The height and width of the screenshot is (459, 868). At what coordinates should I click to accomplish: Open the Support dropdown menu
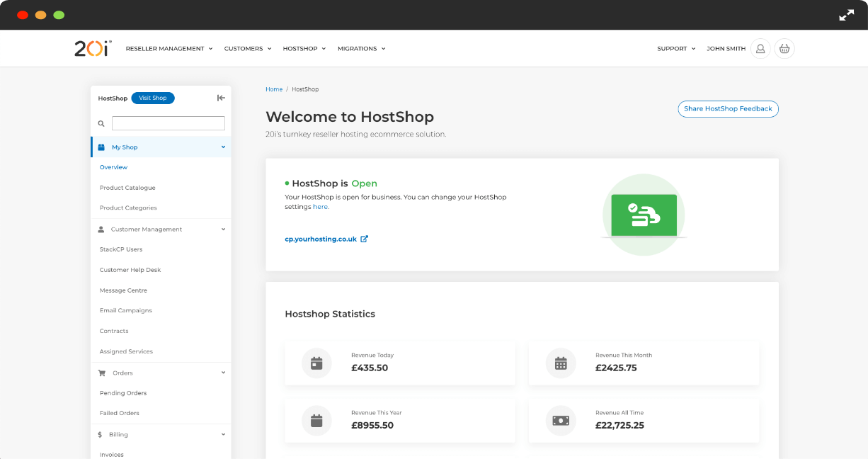click(x=676, y=49)
